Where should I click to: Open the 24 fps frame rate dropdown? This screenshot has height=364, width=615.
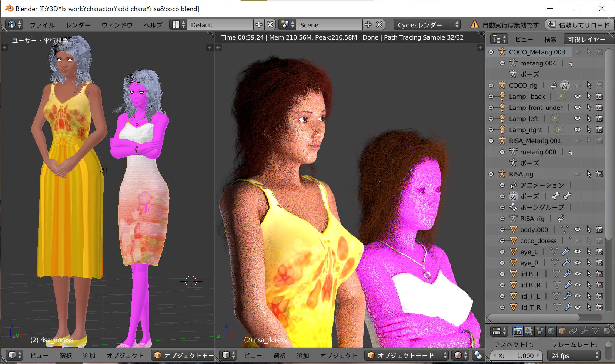[x=574, y=355]
